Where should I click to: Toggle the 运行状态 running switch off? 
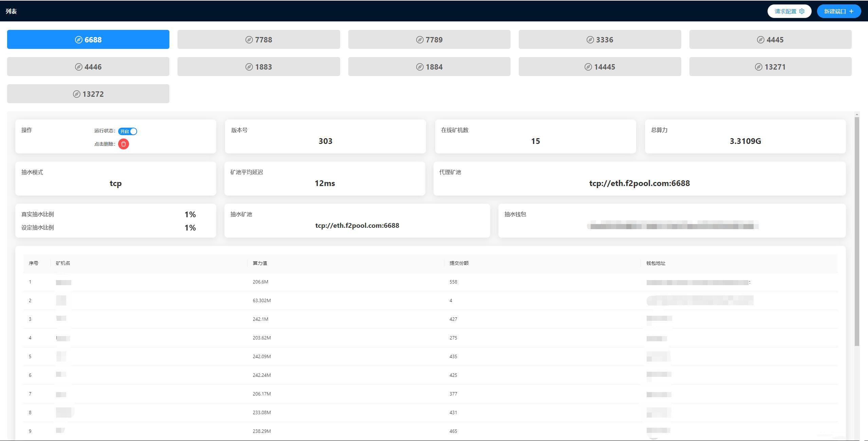coord(128,131)
